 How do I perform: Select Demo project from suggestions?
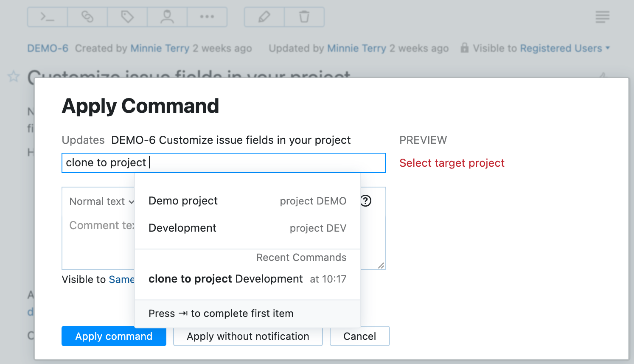click(x=183, y=201)
